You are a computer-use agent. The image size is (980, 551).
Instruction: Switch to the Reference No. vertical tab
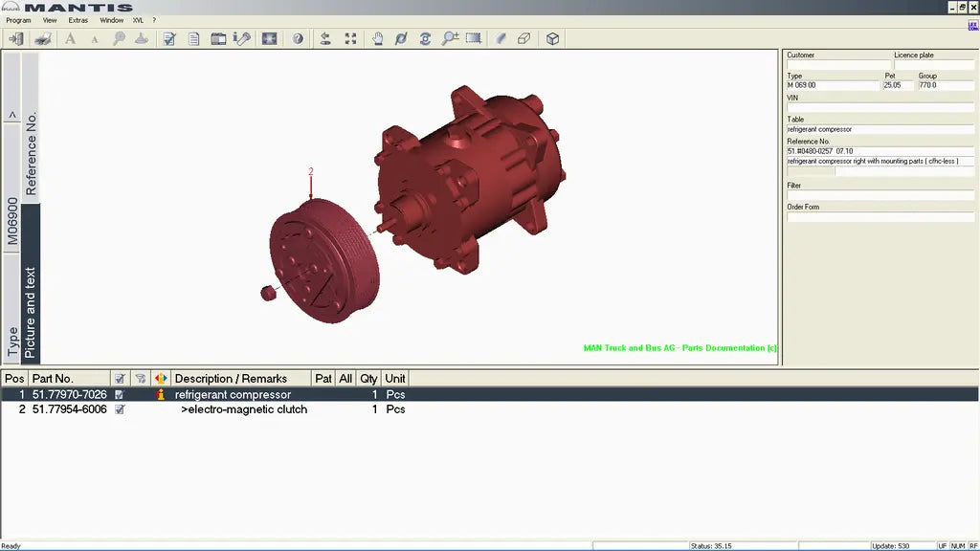(31, 153)
